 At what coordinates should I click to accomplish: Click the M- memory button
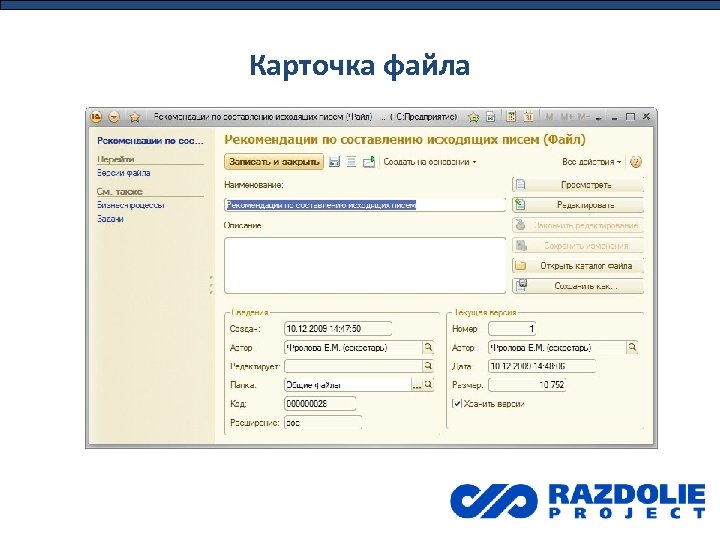tap(583, 117)
